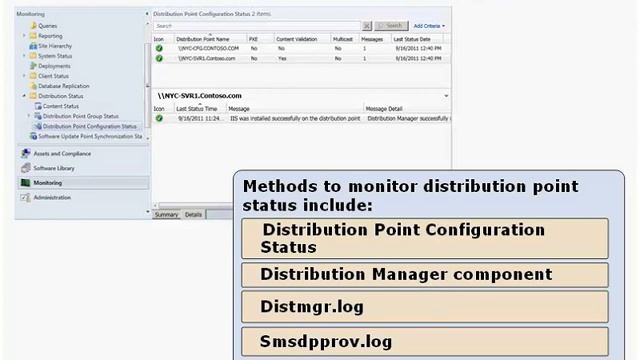Image resolution: width=640 pixels, height=360 pixels.
Task: Open workspace options arrow below Administration
Action: point(147,211)
